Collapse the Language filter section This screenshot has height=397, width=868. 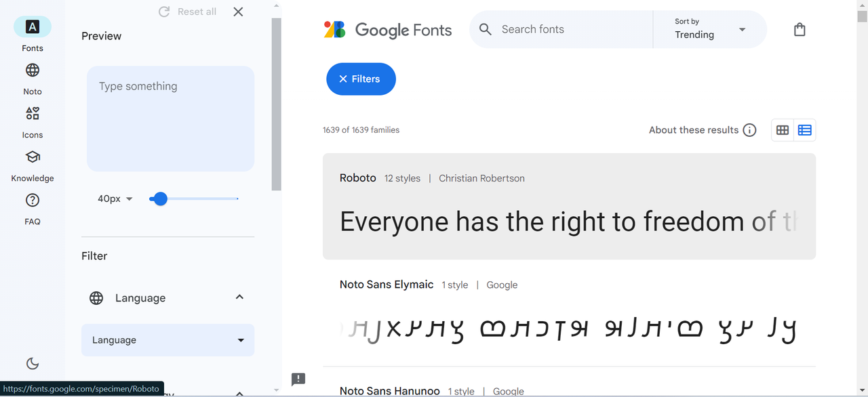pos(239,297)
